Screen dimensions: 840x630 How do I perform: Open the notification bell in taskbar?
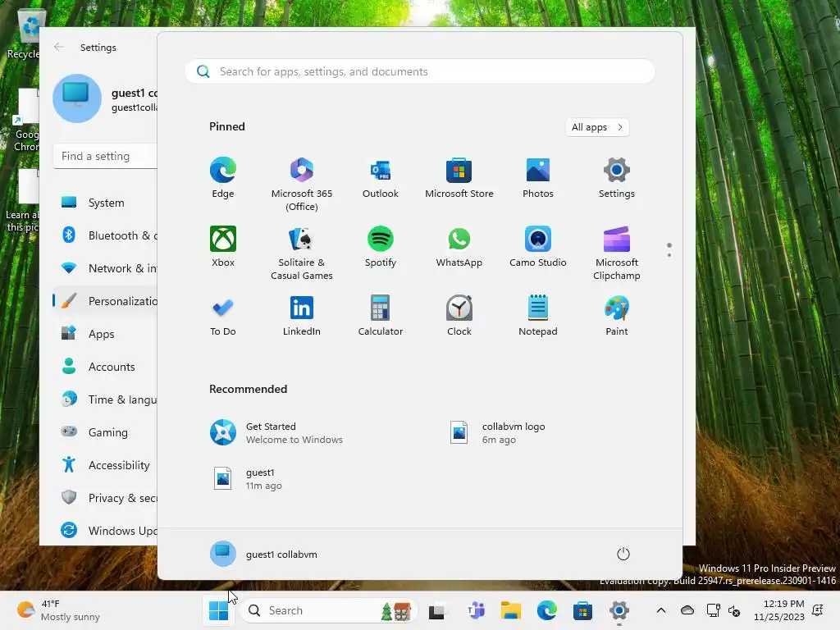click(818, 610)
